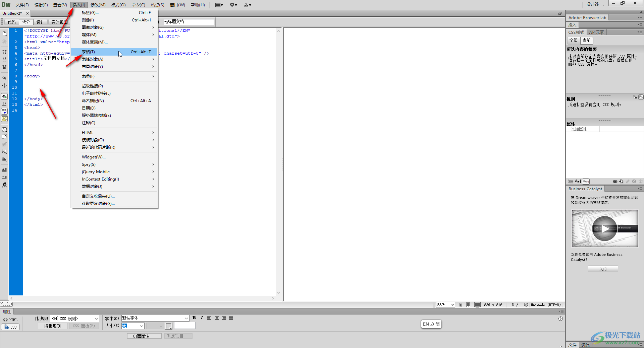Collapse Selection icon in coding toolbar

click(x=4, y=60)
